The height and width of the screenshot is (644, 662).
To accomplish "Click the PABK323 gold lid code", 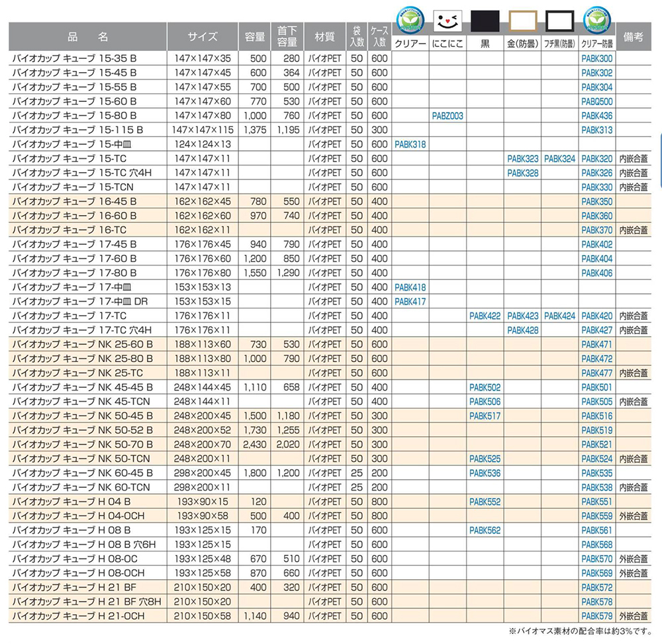I will (x=523, y=159).
